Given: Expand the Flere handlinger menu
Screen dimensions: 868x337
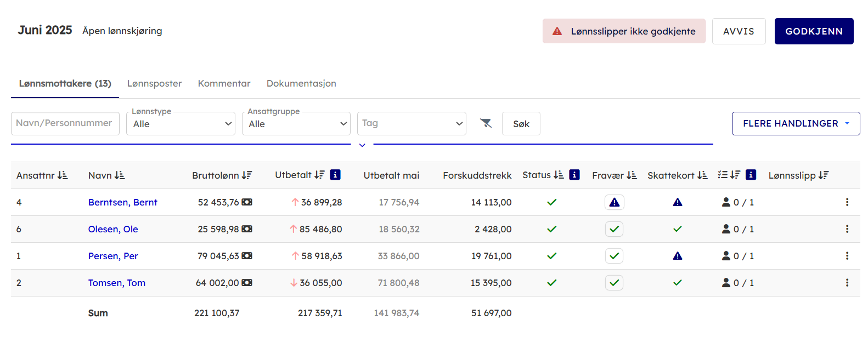Looking at the screenshot, I should [796, 124].
